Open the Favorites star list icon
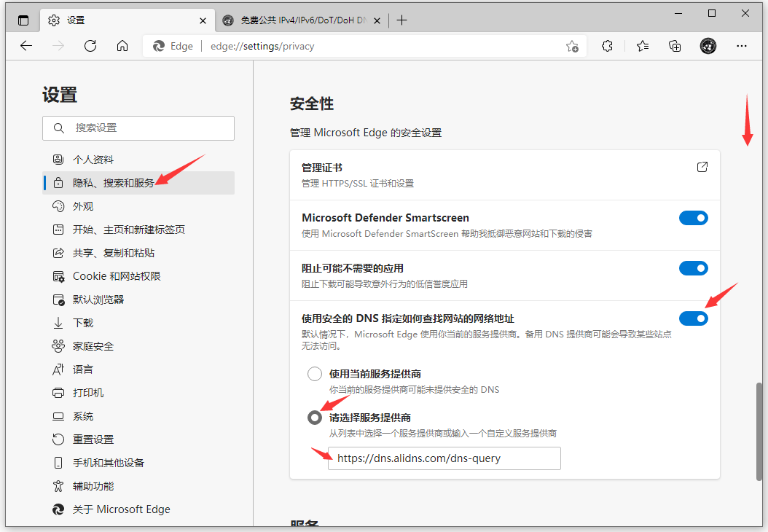Image resolution: width=768 pixels, height=532 pixels. [x=642, y=46]
